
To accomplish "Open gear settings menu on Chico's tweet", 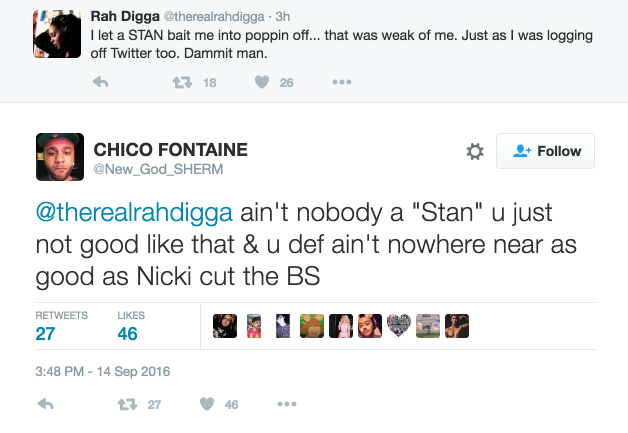I will (x=475, y=151).
